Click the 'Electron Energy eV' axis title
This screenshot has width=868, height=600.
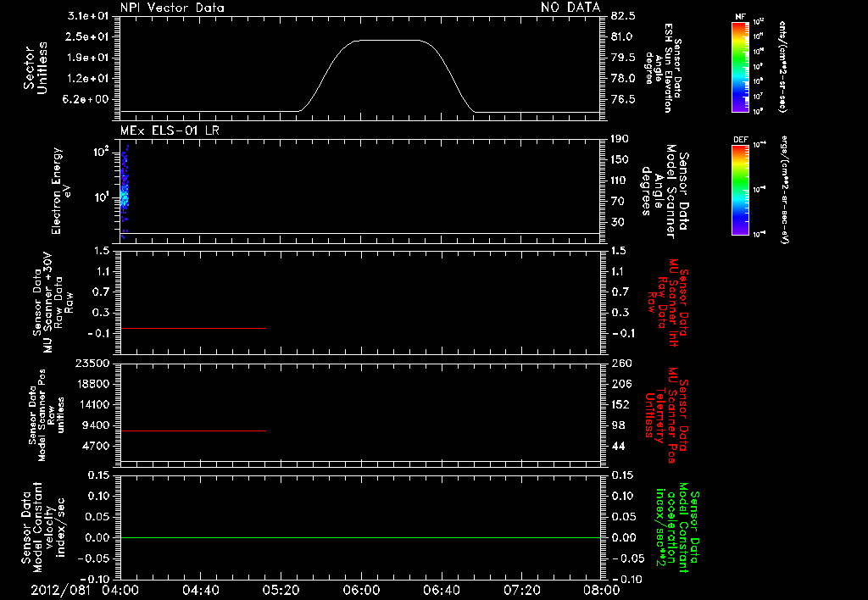(x=61, y=191)
